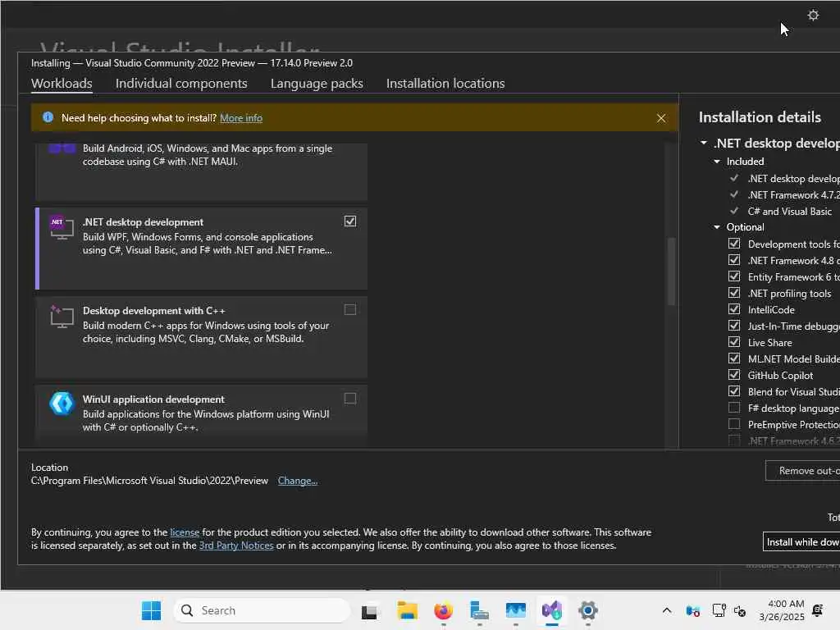The image size is (840, 630).
Task: Collapse the .NET desktop development details node
Action: pyautogui.click(x=703, y=143)
